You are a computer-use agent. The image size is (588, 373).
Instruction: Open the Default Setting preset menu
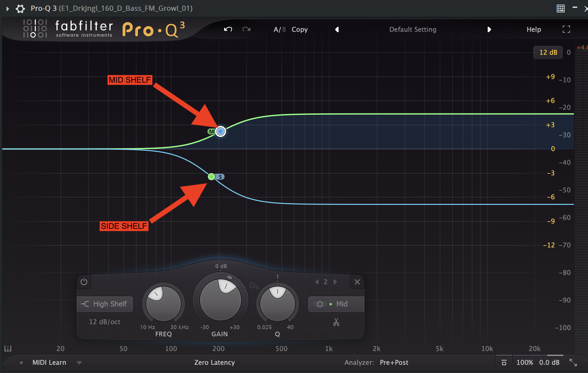click(x=413, y=29)
